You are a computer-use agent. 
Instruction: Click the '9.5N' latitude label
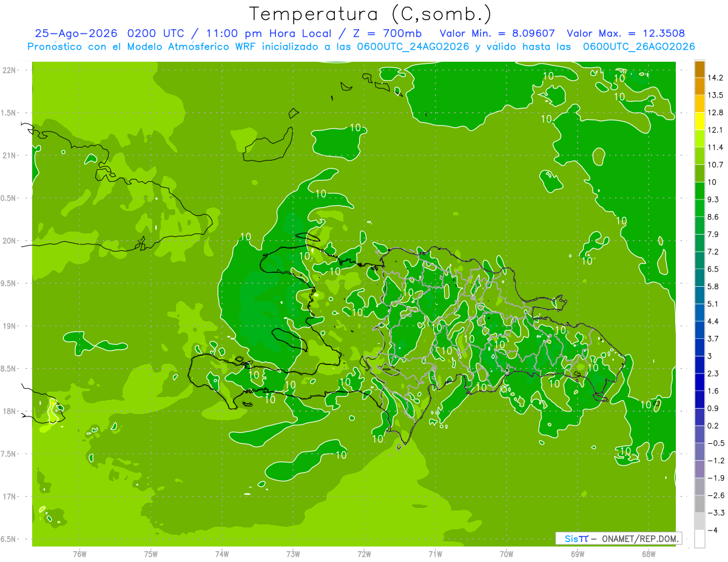pos(9,283)
